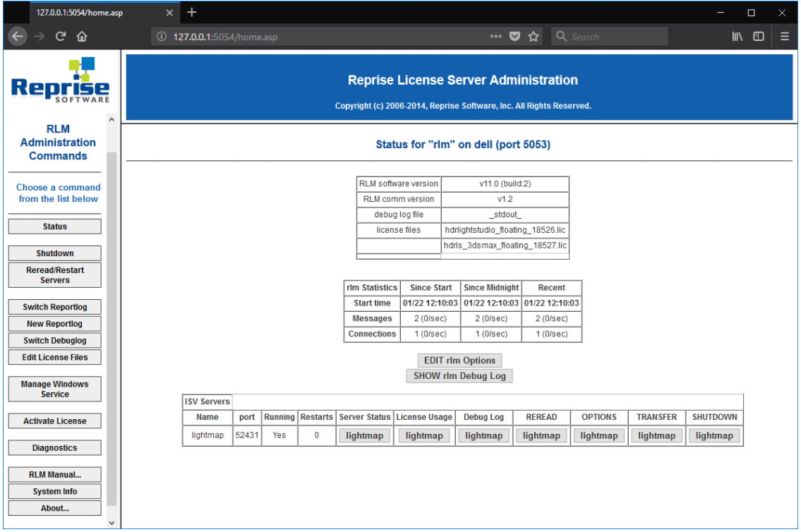Open Edit License Files
Viewport: 801px width, 532px height.
(54, 358)
